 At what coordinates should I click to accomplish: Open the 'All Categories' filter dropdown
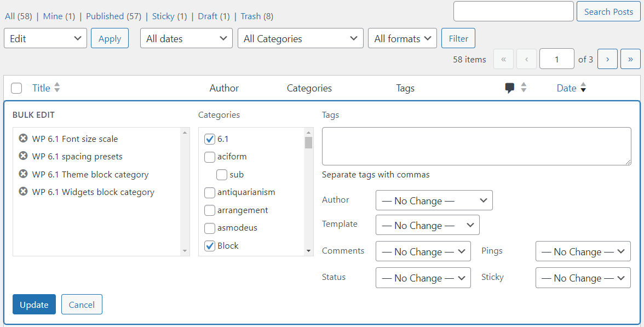[x=300, y=38]
